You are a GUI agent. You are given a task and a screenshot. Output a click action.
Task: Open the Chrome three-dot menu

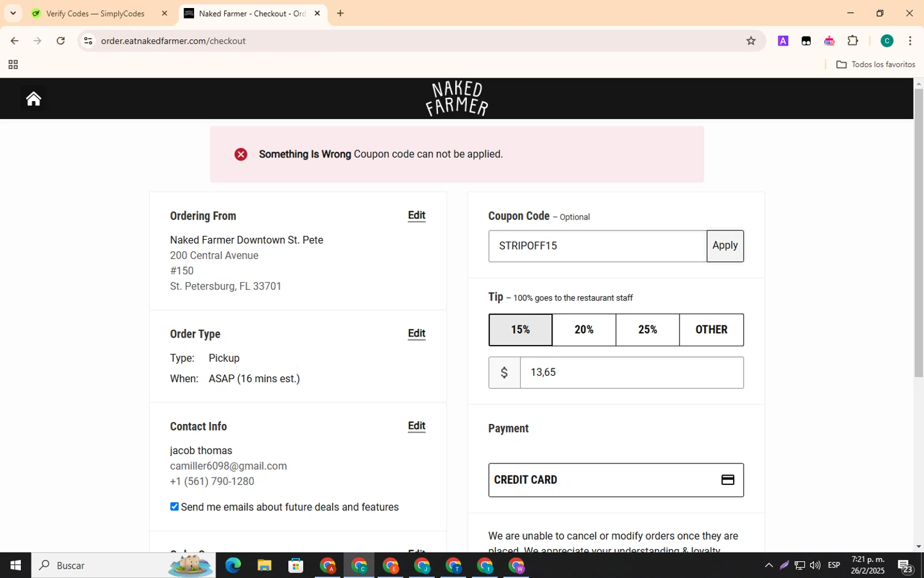pos(910,41)
